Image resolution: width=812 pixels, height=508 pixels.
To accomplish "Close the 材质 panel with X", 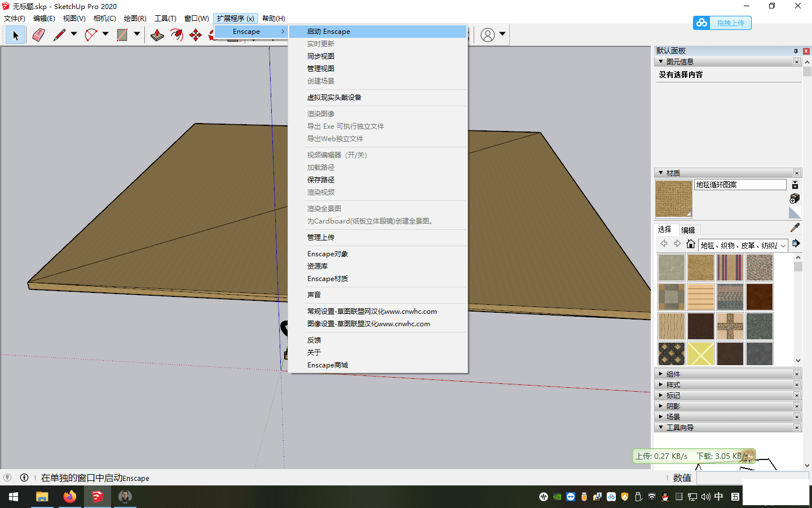I will tap(797, 173).
